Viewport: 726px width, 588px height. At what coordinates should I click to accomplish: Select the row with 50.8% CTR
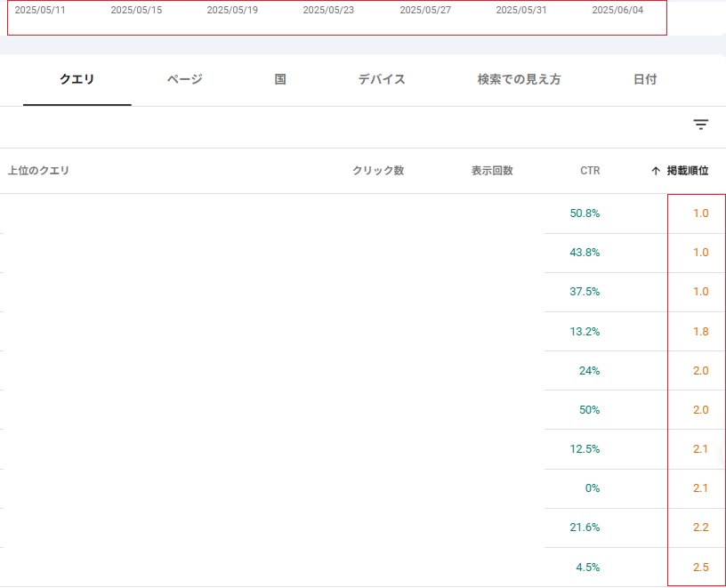pyautogui.click(x=363, y=213)
